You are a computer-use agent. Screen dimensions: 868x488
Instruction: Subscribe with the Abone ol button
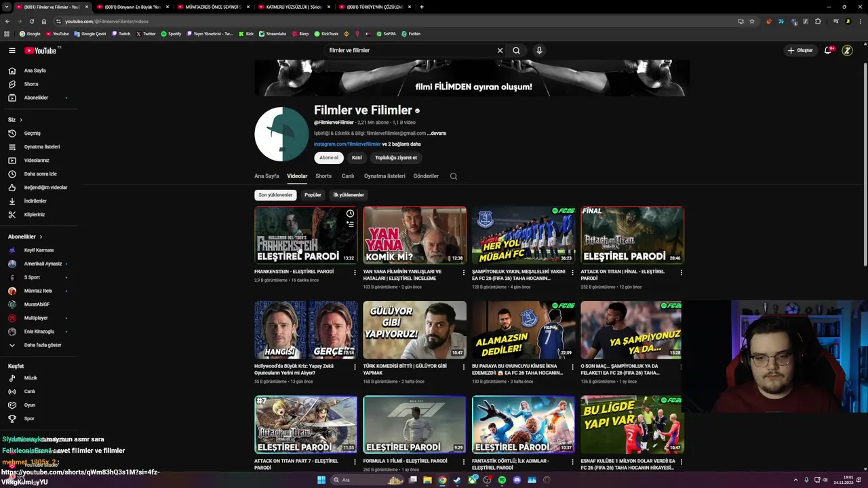329,158
